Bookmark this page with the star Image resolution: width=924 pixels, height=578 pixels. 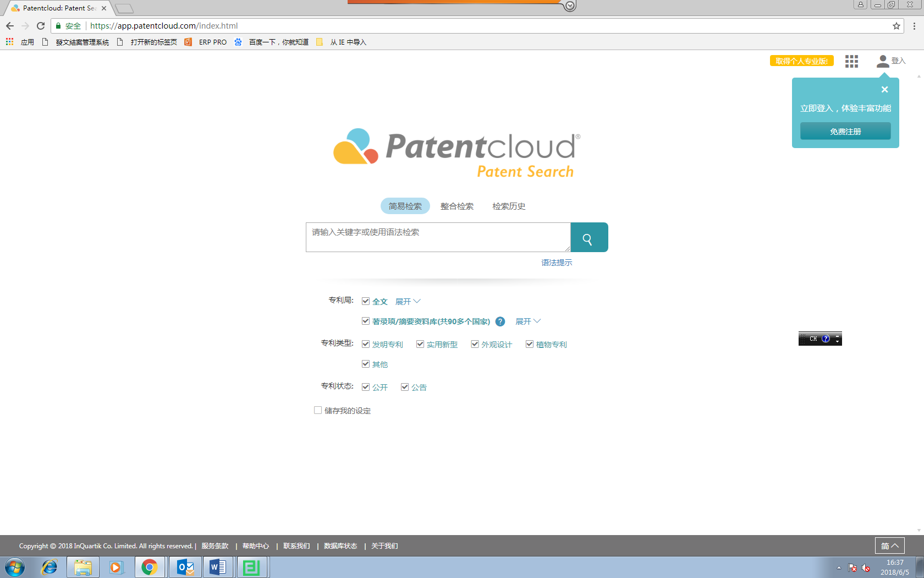(897, 26)
